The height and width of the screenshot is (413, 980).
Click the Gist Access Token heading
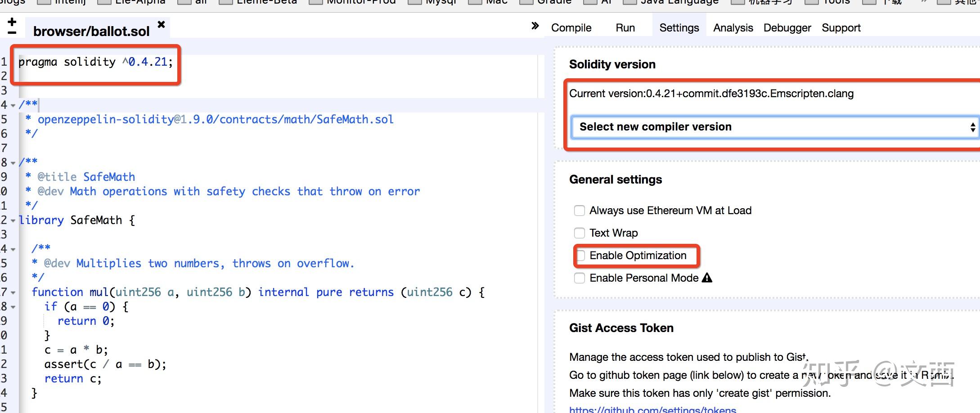click(621, 328)
